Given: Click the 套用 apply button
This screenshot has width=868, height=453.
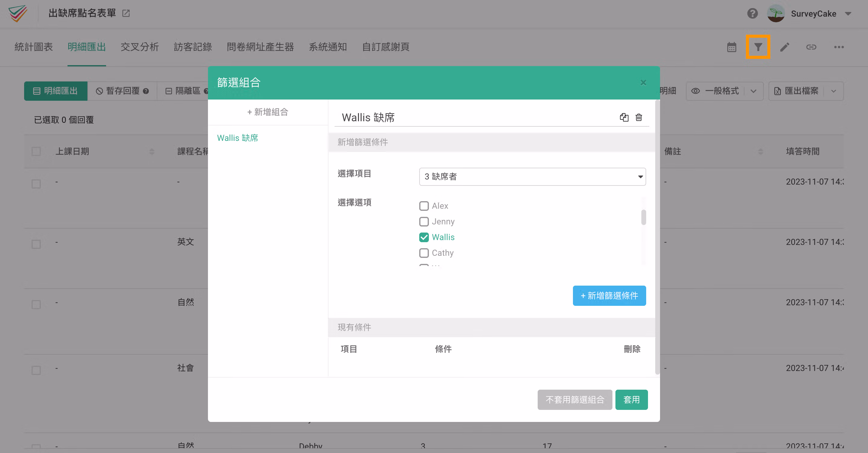Looking at the screenshot, I should [631, 400].
